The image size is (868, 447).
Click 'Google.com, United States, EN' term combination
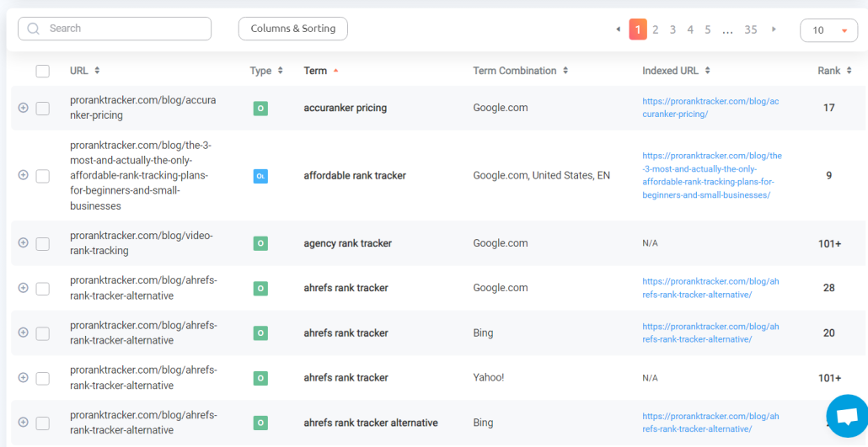541,175
